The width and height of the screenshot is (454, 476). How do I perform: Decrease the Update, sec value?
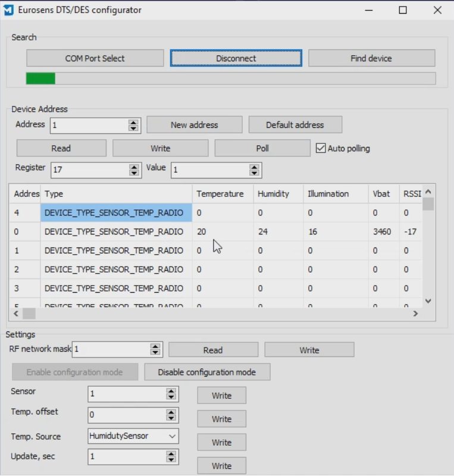(x=171, y=459)
